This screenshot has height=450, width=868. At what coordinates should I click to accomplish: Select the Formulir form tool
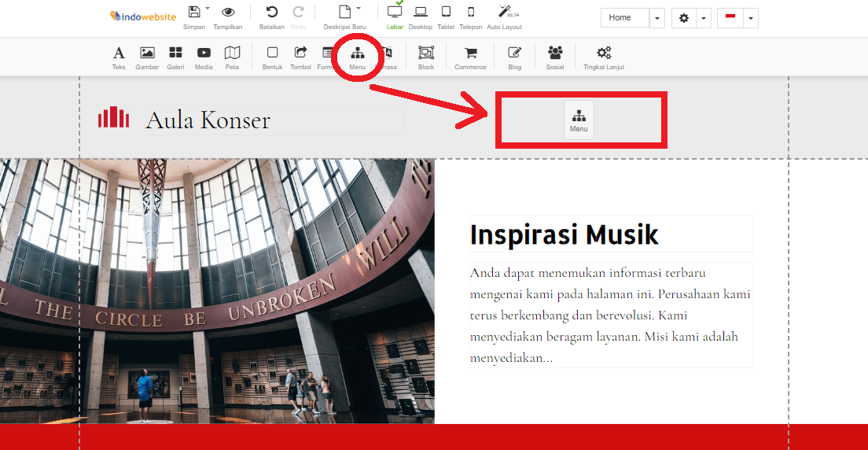coord(326,57)
